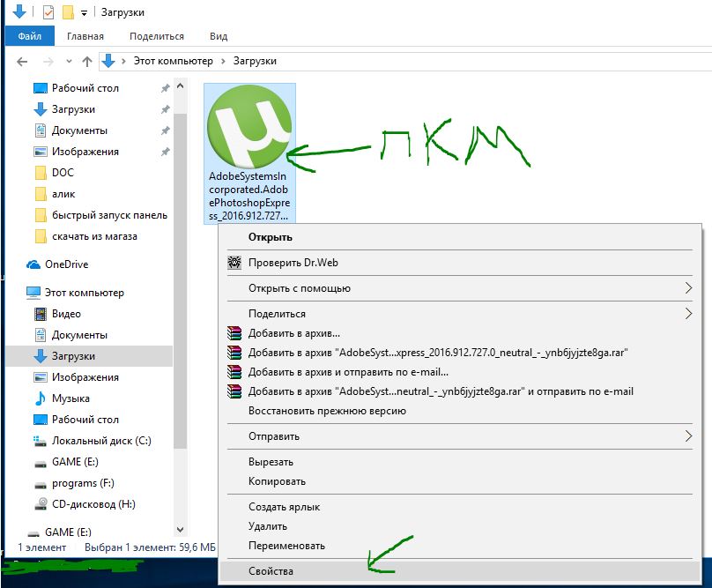This screenshot has width=712, height=588.
Task: Click Этот компьютер in address bar
Action: 173,61
